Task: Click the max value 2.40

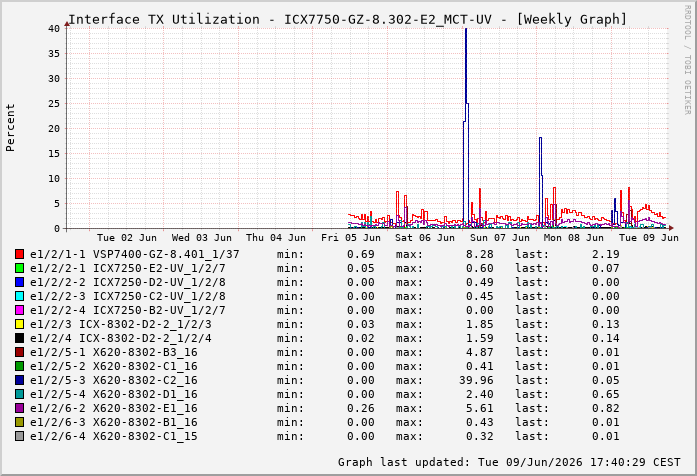Action: (480, 394)
